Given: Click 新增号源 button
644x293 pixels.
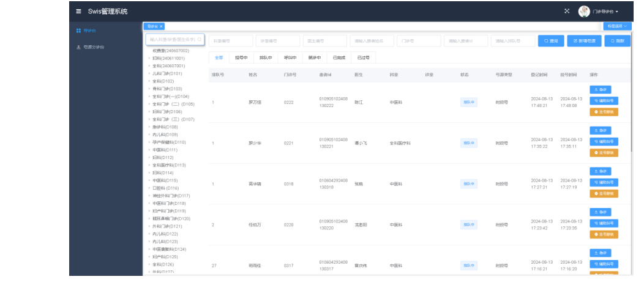Looking at the screenshot, I should click(x=584, y=41).
